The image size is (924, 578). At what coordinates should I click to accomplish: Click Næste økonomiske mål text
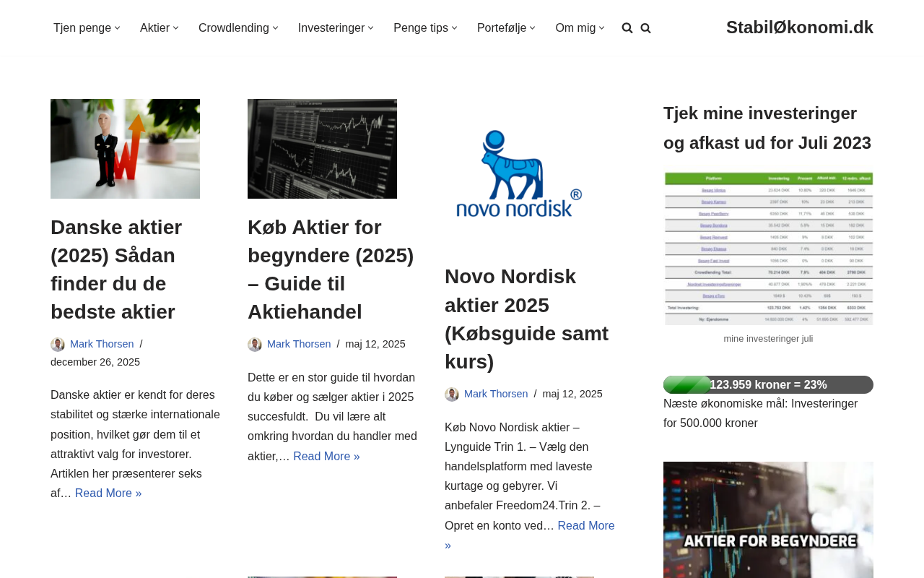[761, 413]
